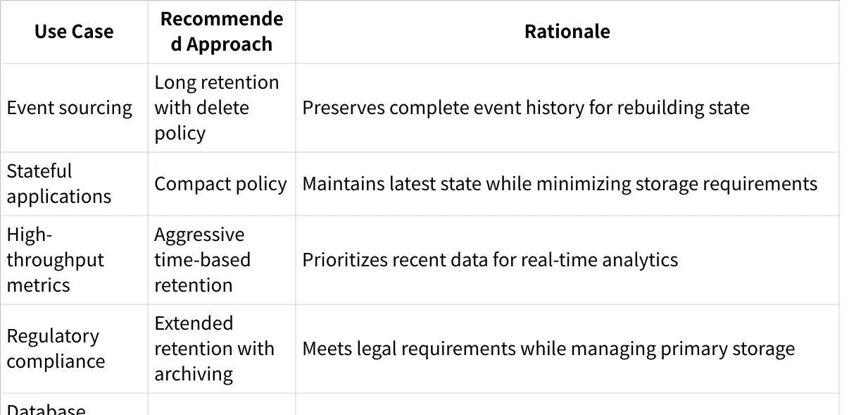Click the Meets legal requirements rationale text
Screen dimensions: 868x415
coord(548,349)
